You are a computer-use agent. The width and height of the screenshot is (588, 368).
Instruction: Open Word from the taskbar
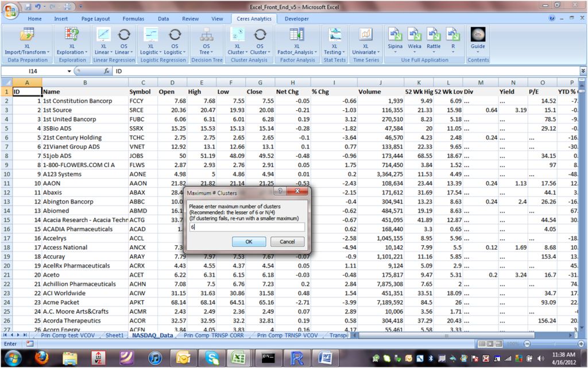[x=325, y=358]
